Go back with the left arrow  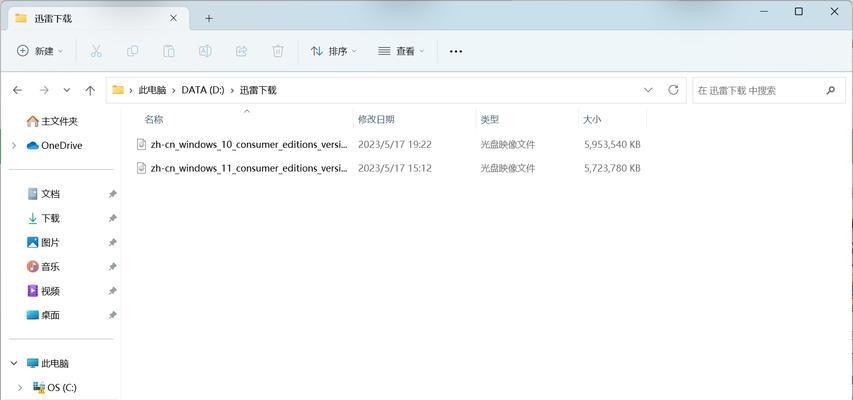click(17, 90)
